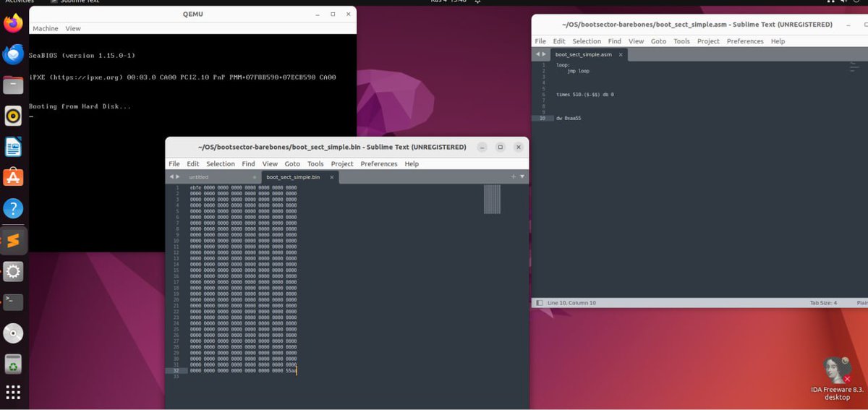Image resolution: width=868 pixels, height=410 pixels.
Task: Open Help menu in the asm Sublime window
Action: (778, 41)
